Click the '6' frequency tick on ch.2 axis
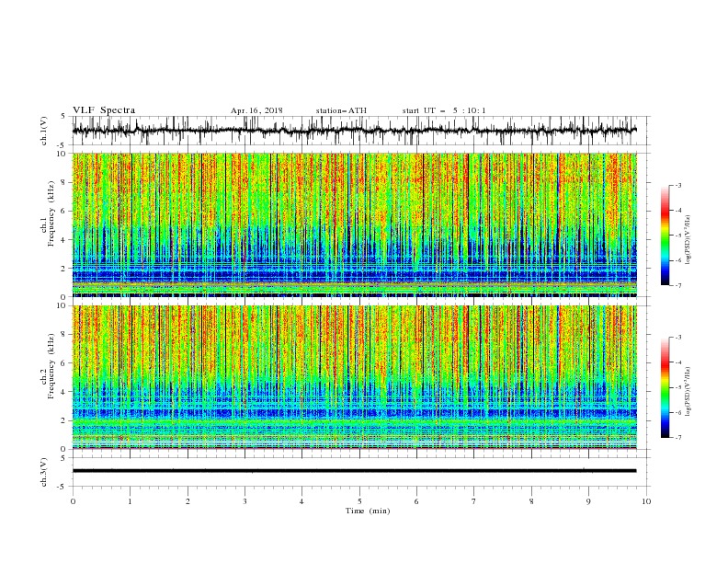The width and height of the screenshot is (728, 563). pos(65,363)
